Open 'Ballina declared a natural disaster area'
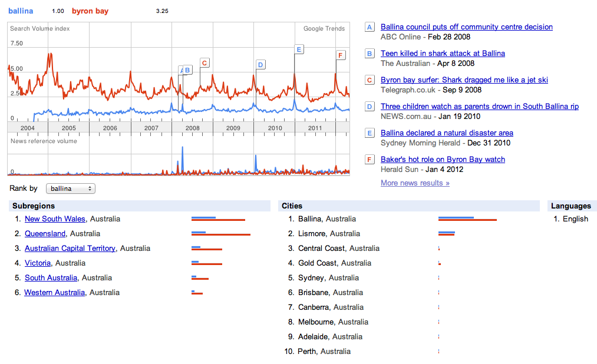 tap(447, 133)
